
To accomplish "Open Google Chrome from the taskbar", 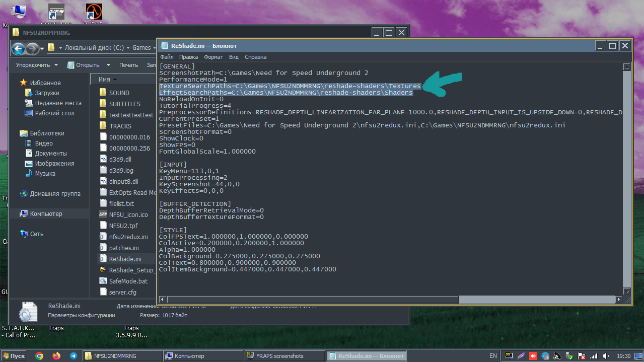I will pos(39,356).
